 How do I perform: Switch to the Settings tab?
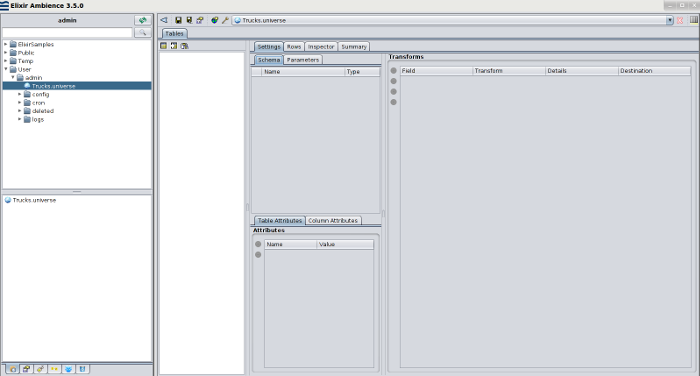269,46
